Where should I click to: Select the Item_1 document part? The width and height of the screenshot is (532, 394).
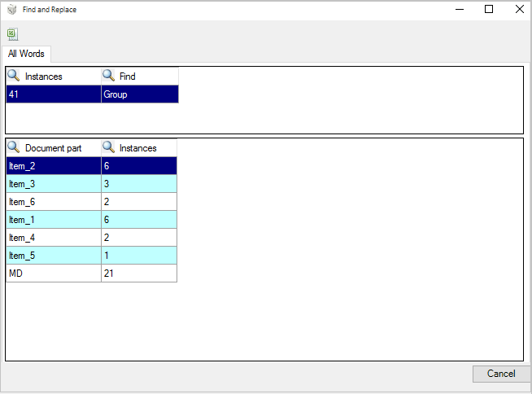pos(54,220)
